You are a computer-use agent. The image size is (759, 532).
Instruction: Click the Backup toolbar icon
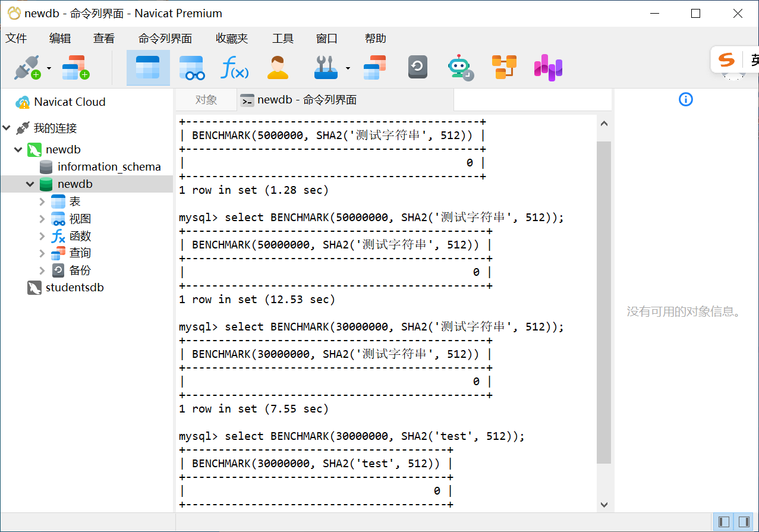point(418,67)
